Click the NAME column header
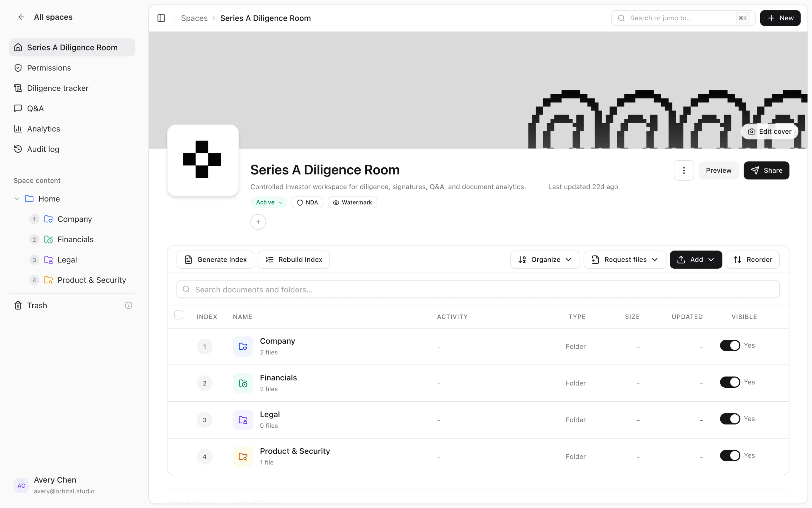The height and width of the screenshot is (508, 812). (x=243, y=317)
